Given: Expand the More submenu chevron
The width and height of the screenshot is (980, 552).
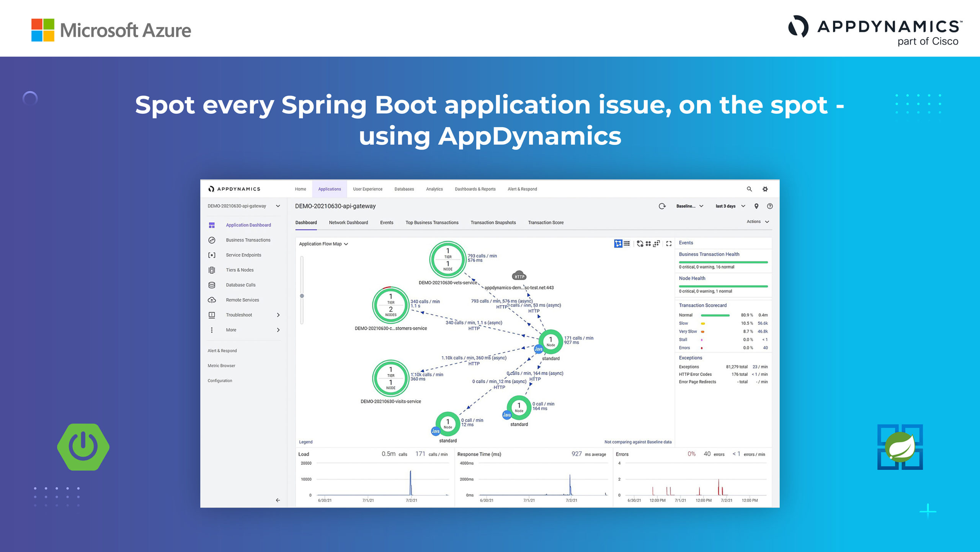Looking at the screenshot, I should point(278,330).
